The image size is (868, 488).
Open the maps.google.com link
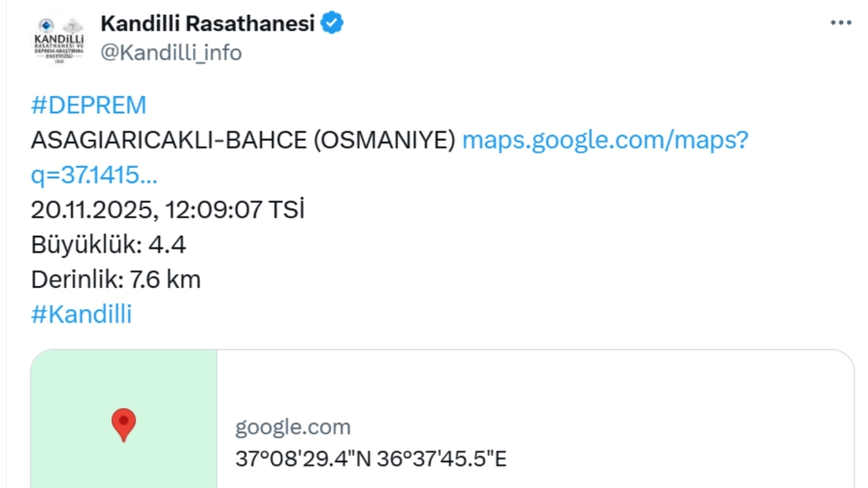(604, 140)
